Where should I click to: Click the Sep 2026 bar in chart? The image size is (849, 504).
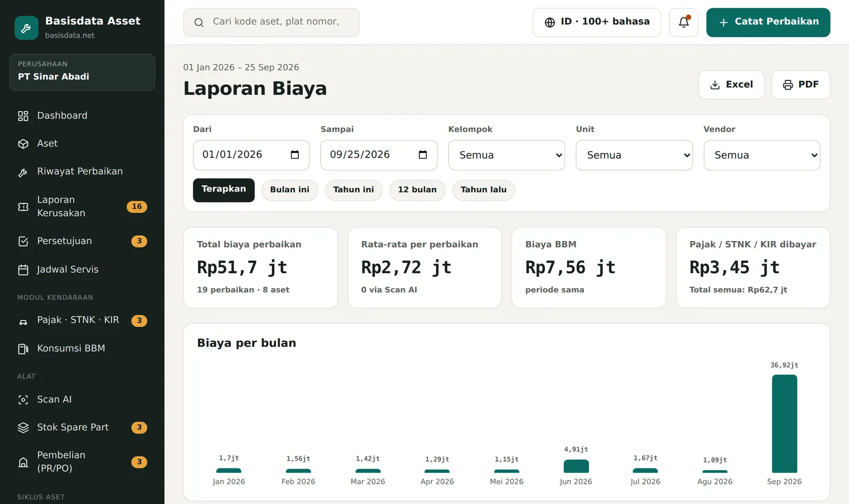[784, 423]
